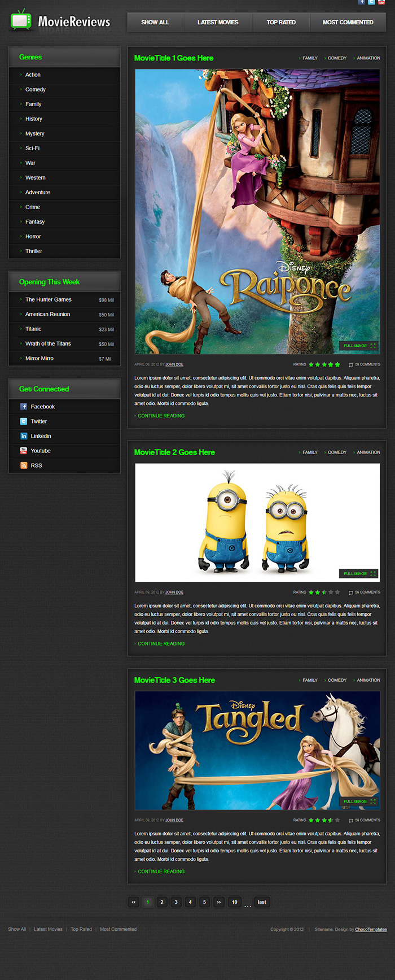Click Continue Reading under MovieTitle 3
The image size is (395, 980).
pyautogui.click(x=161, y=872)
